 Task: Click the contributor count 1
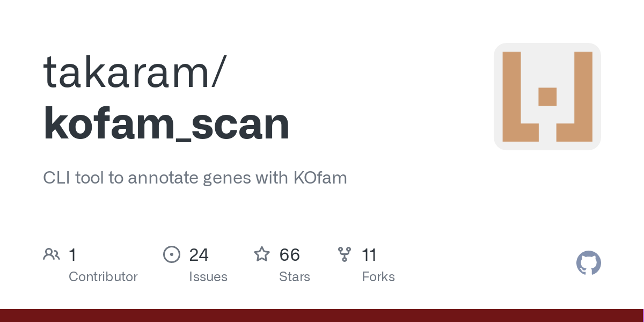pyautogui.click(x=72, y=254)
